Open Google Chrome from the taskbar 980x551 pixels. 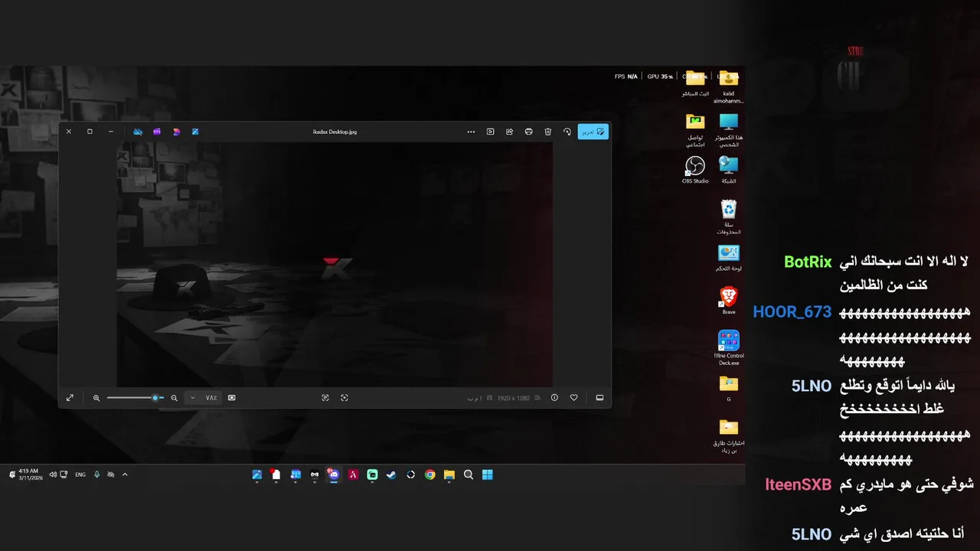click(430, 474)
